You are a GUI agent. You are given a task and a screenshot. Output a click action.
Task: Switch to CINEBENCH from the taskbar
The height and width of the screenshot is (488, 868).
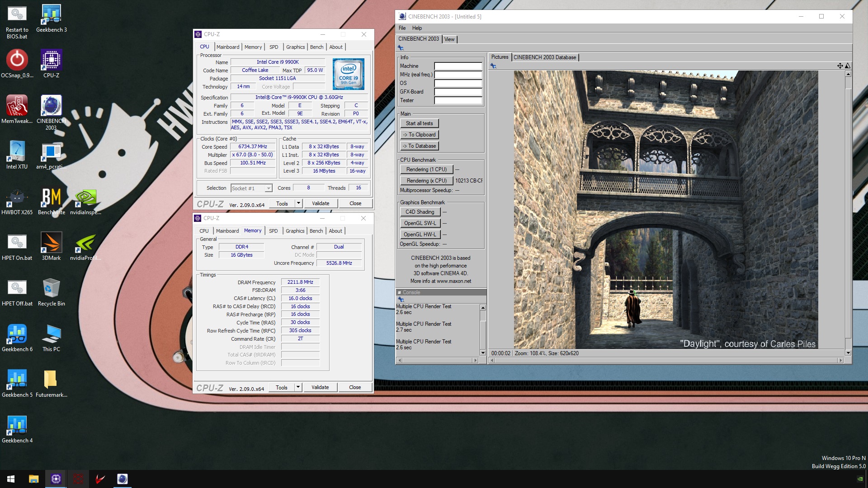tap(122, 479)
